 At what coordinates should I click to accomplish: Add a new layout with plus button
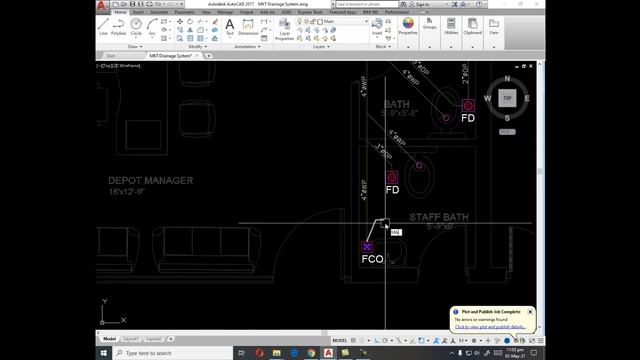coord(171,339)
